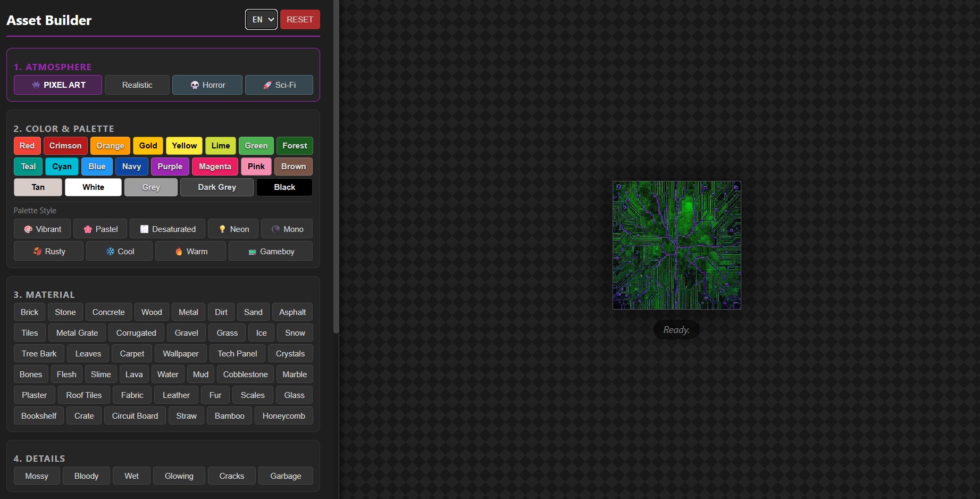Pick the Circuit Board material
Image resolution: width=980 pixels, height=499 pixels.
tap(135, 416)
